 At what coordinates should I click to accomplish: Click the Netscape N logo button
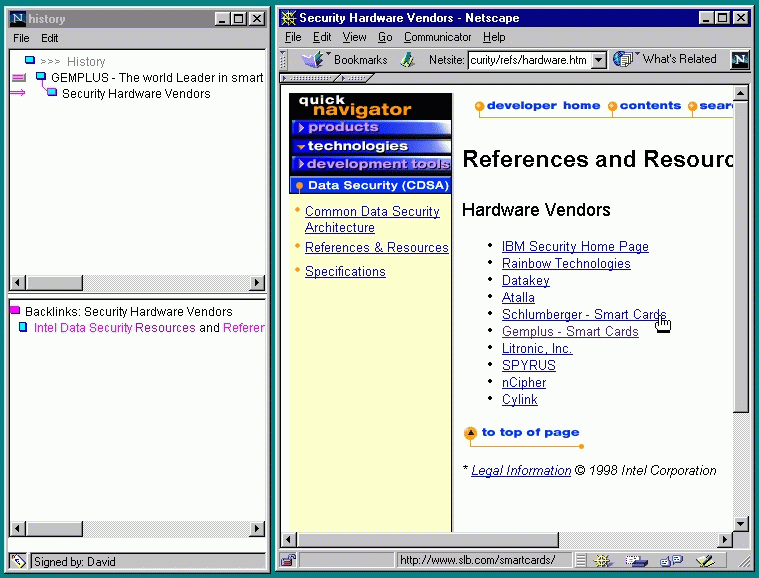point(740,60)
